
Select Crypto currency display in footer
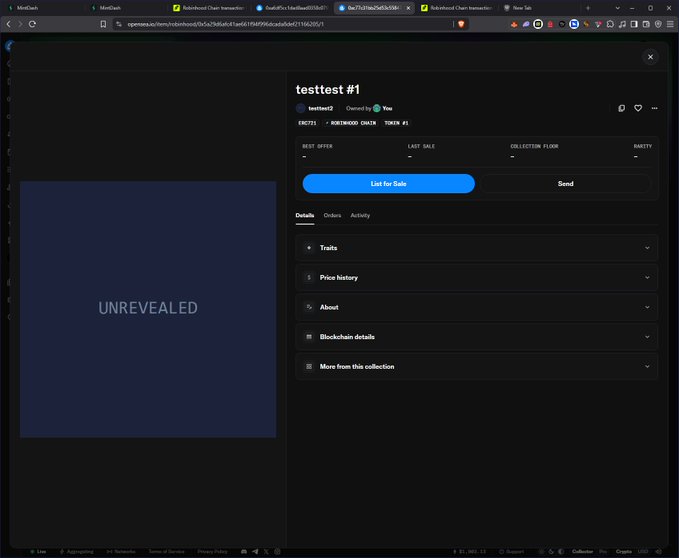point(624,552)
